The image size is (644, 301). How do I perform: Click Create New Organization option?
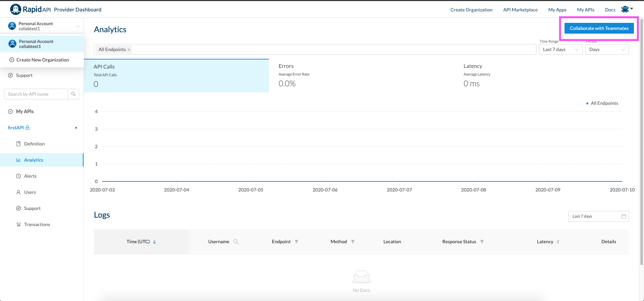[42, 60]
